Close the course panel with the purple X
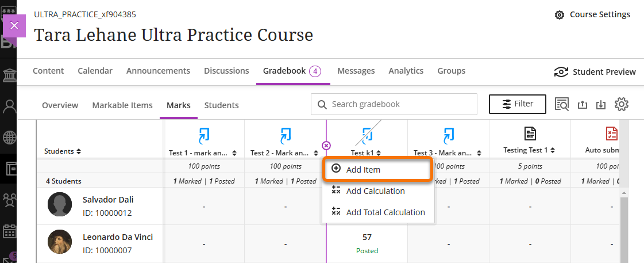Image resolution: width=644 pixels, height=263 pixels. [x=14, y=26]
